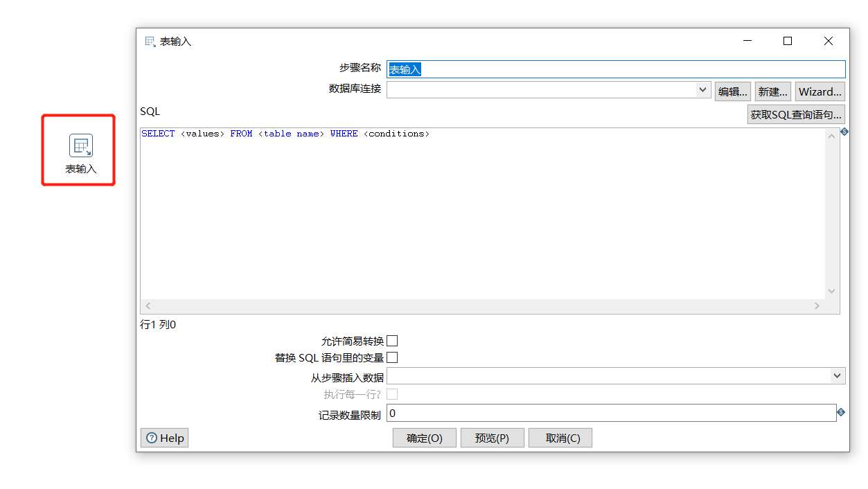Click the 获取SQL查询语句 button
The image size is (868, 489).
pos(796,114)
